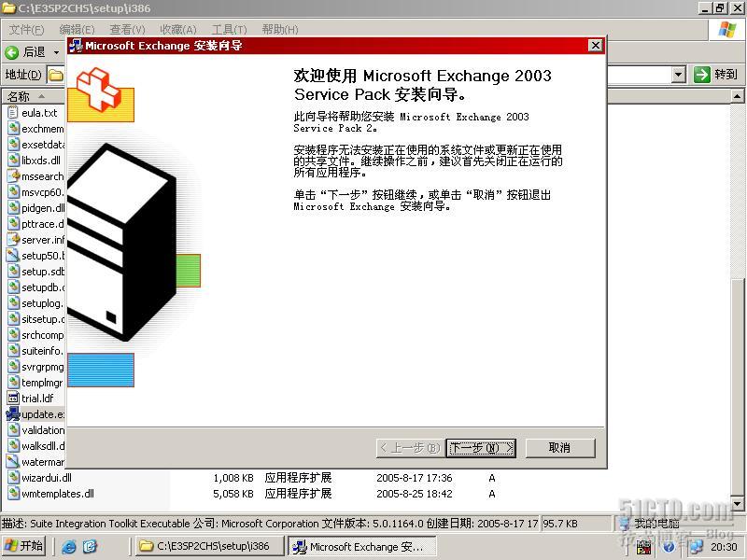Select the update.exe file icon
747x560 pixels.
pyautogui.click(x=13, y=414)
